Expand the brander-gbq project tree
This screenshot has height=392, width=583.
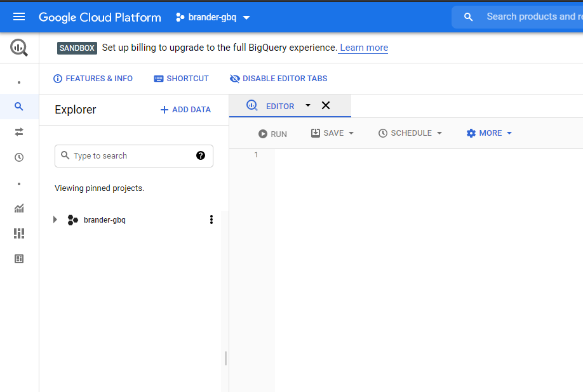tap(55, 219)
